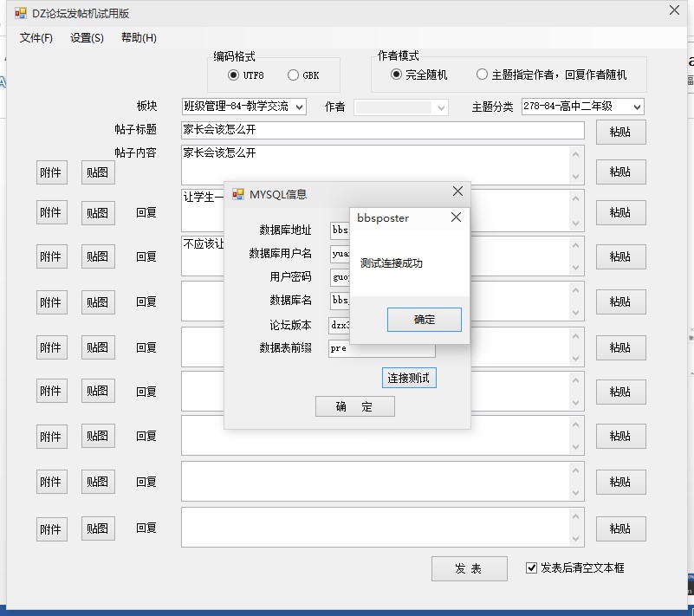
Task: Choose 完全随机 author mode
Action: point(396,75)
